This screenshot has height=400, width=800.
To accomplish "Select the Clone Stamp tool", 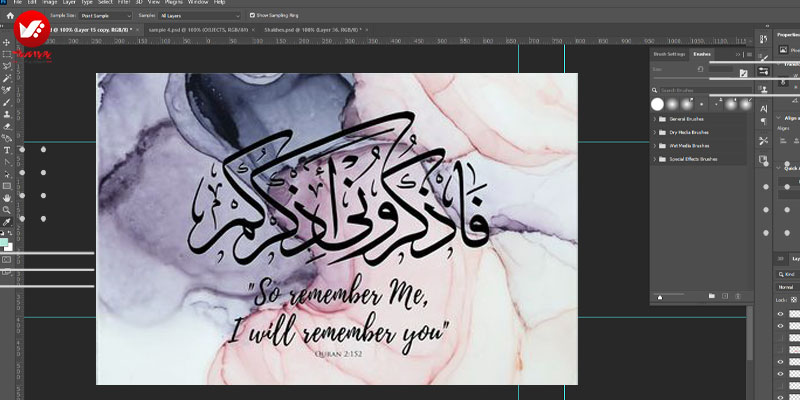I will tap(7, 114).
